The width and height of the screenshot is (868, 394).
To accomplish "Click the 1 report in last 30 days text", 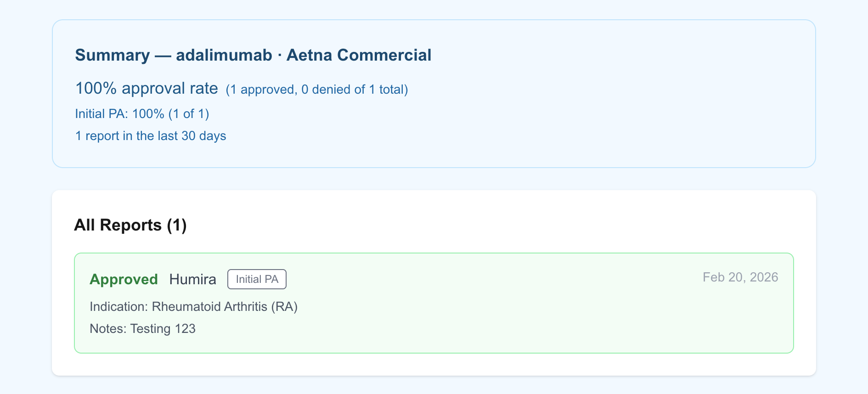I will coord(151,136).
